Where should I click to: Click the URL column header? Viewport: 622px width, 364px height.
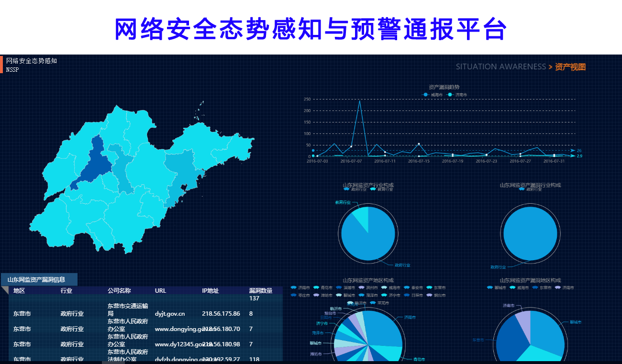tap(161, 290)
